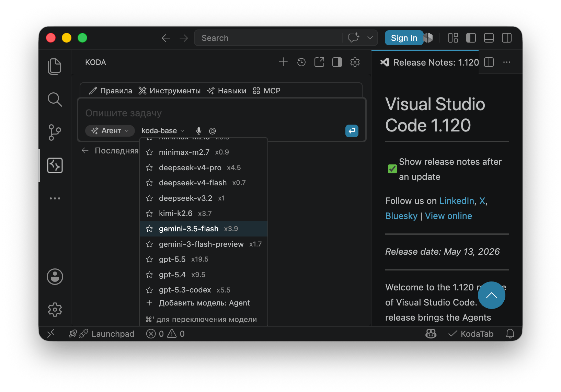561x392 pixels.
Task: Follow the View online link
Action: click(x=448, y=216)
